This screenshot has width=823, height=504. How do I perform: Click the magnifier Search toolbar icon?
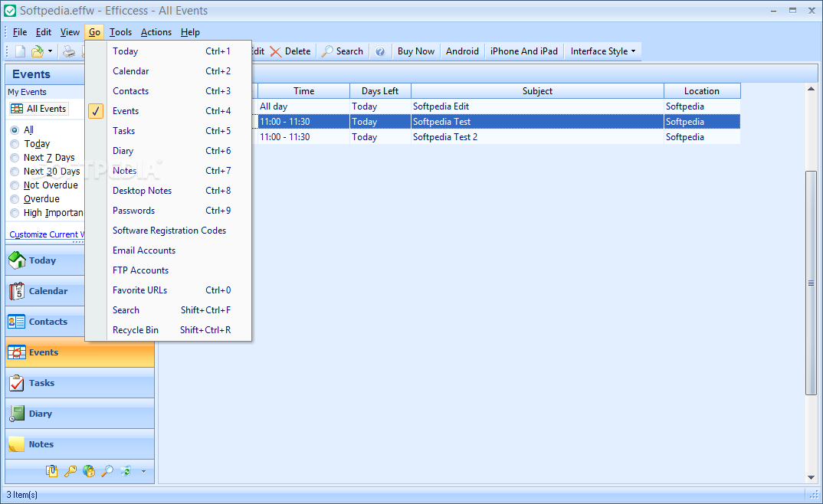point(327,51)
